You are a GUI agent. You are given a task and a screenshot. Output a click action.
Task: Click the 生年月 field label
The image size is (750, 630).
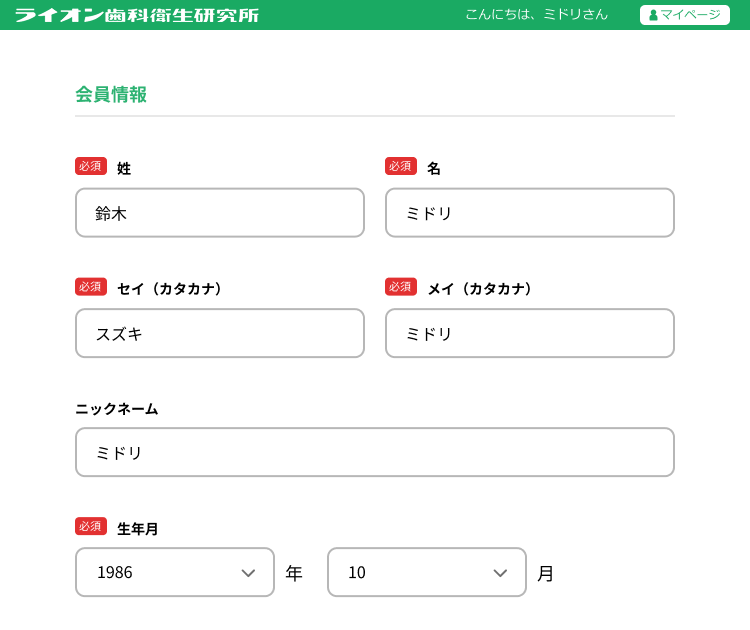(138, 528)
